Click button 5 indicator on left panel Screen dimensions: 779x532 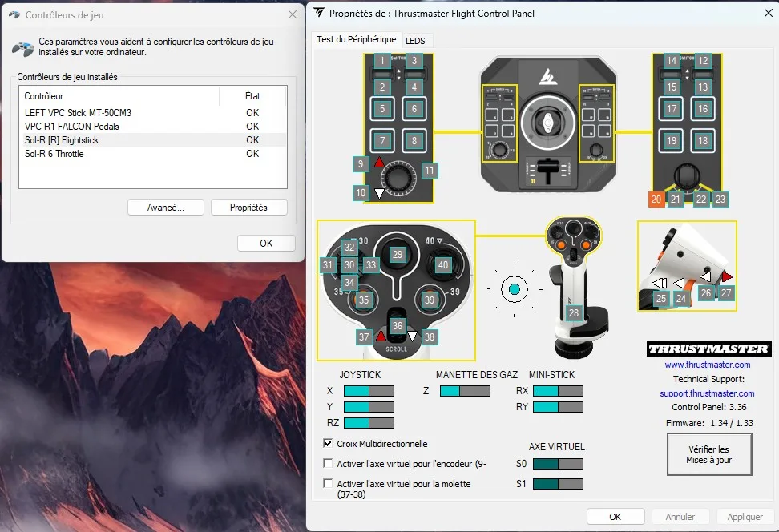(382, 109)
